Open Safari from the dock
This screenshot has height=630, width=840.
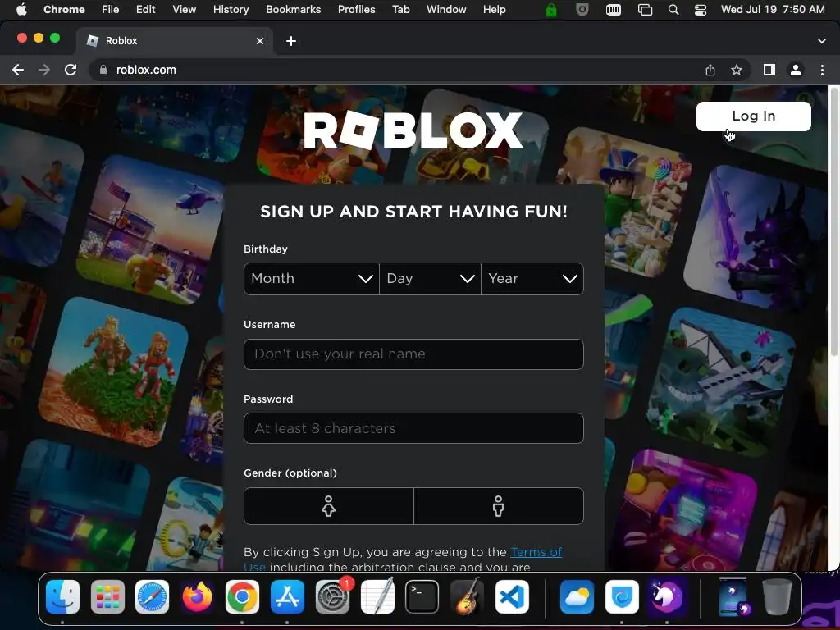tap(152, 597)
